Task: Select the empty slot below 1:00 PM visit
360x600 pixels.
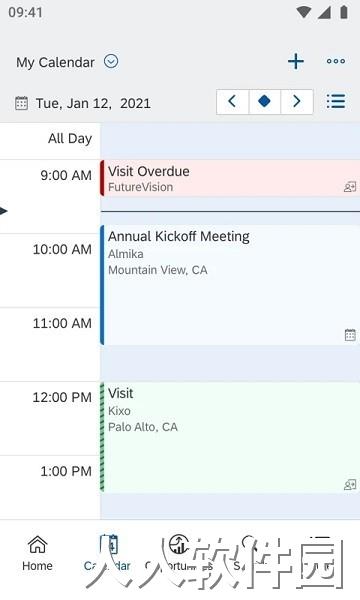Action: [x=230, y=506]
